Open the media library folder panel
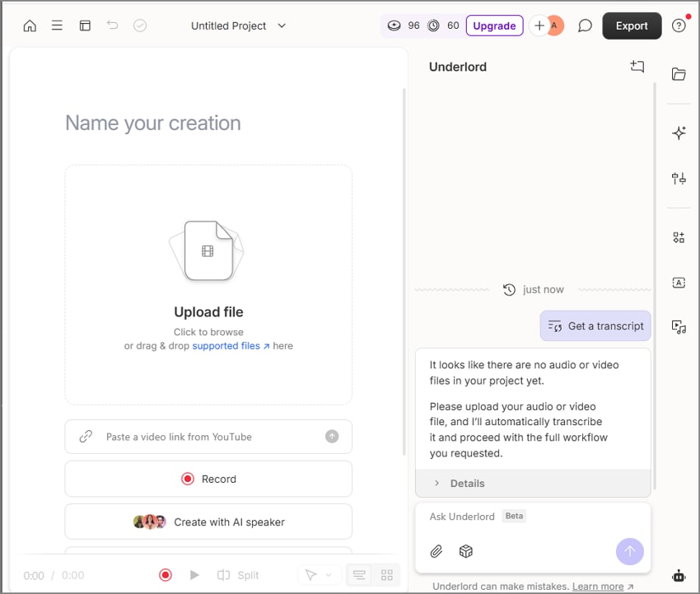Viewport: 700px width, 594px height. [678, 74]
